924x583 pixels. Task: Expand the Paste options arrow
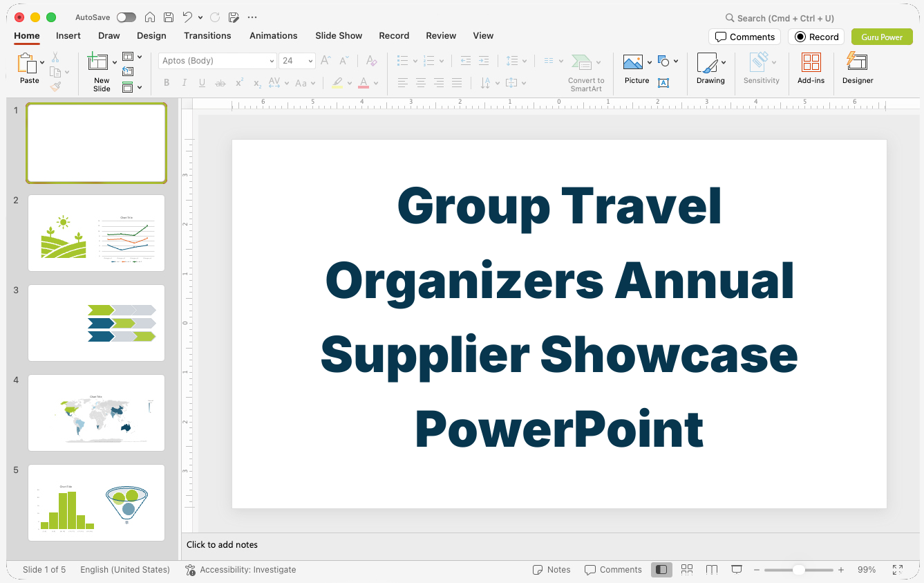pyautogui.click(x=43, y=63)
